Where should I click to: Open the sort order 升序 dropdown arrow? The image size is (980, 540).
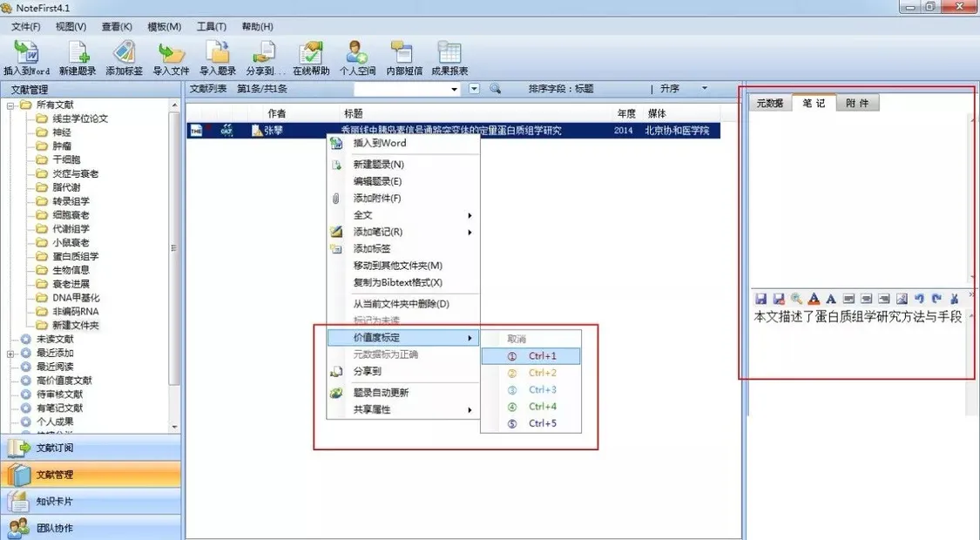click(x=705, y=89)
